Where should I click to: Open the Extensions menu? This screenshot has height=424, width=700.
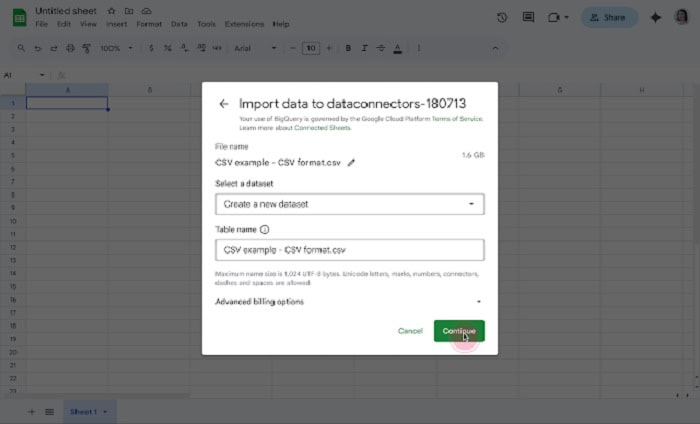pyautogui.click(x=244, y=24)
